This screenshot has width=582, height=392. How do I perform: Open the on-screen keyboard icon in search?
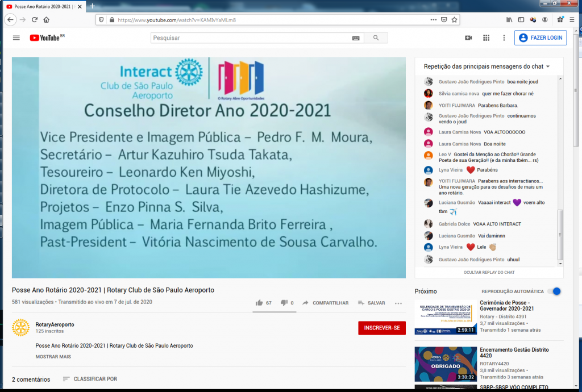(356, 38)
